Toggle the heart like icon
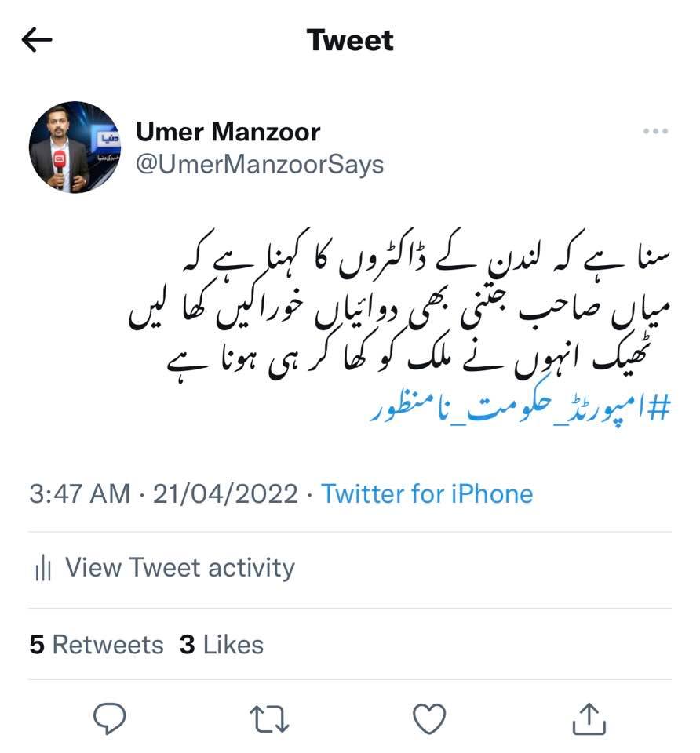The height and width of the screenshot is (753, 700). click(x=429, y=719)
